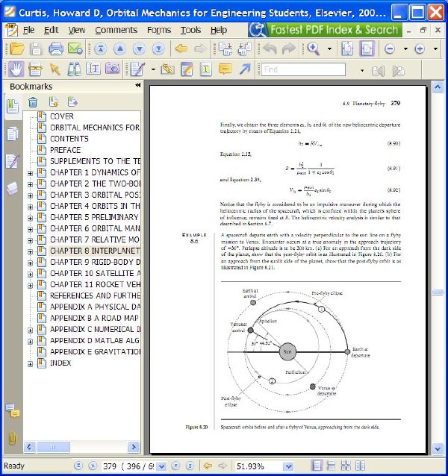Expand CHAPTER 5 PRELIMINARY bookmark
The width and height of the screenshot is (448, 476).
[x=30, y=219]
